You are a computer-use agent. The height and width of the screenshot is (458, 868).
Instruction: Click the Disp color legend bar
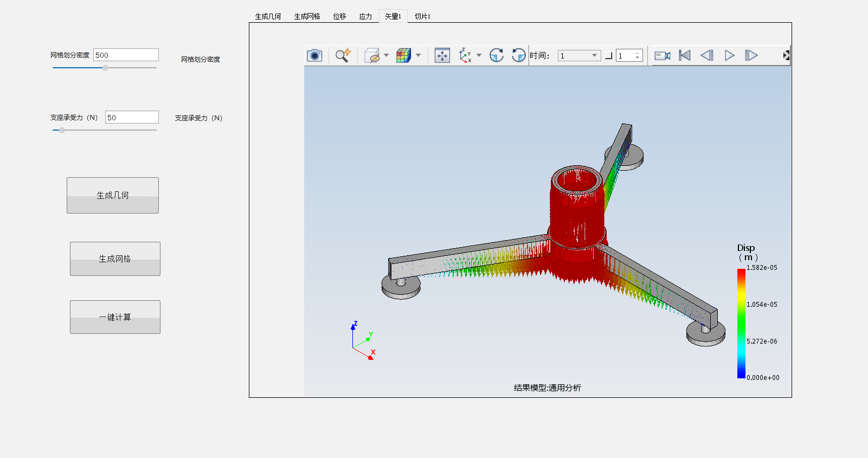click(x=741, y=323)
